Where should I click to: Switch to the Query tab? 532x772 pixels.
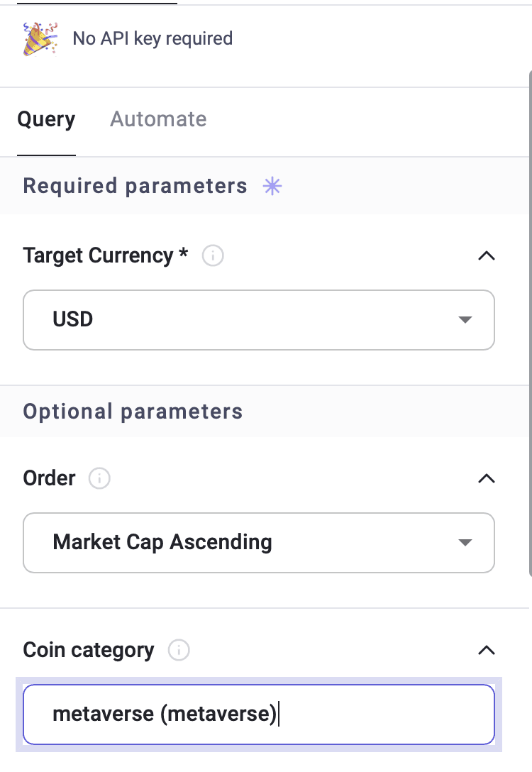click(x=46, y=119)
